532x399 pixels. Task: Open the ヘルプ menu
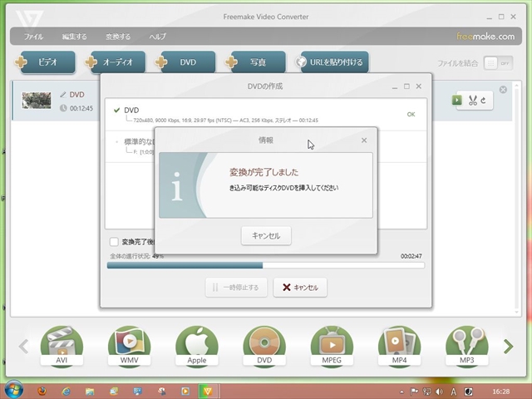(x=157, y=37)
